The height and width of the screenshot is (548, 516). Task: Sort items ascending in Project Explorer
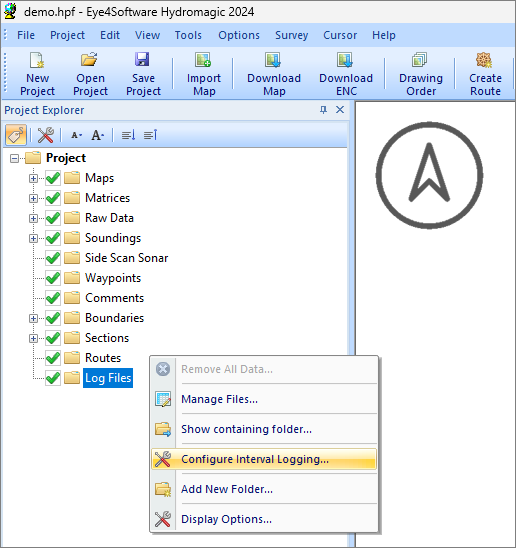[x=151, y=135]
